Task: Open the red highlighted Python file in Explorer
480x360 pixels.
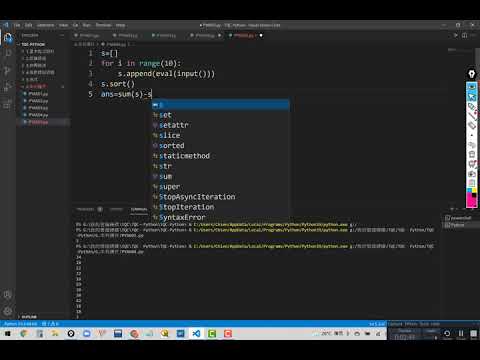Action: click(43, 122)
